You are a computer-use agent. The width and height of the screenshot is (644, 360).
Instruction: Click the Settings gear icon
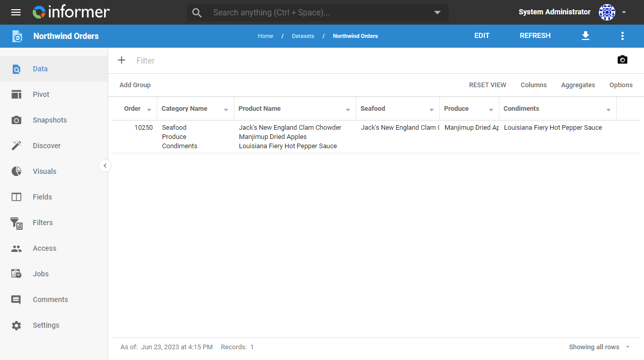pyautogui.click(x=16, y=325)
